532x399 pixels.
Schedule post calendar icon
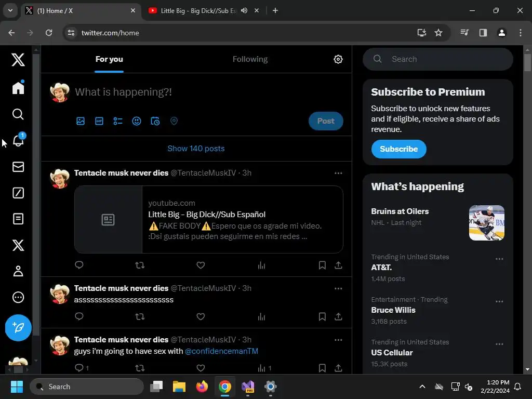[x=155, y=121]
